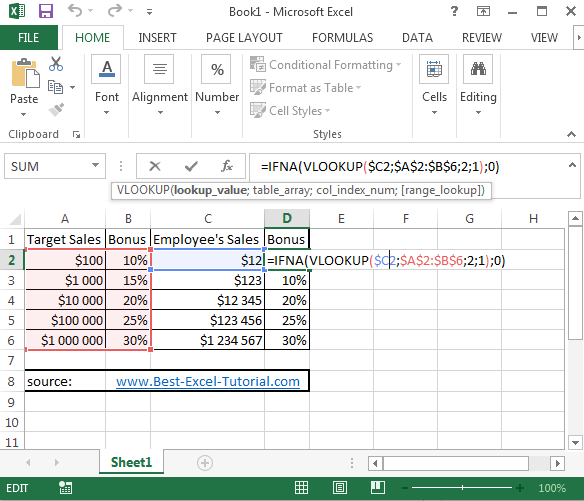The height and width of the screenshot is (501, 584).
Task: Open the Cells group icon
Action: pyautogui.click(x=434, y=69)
